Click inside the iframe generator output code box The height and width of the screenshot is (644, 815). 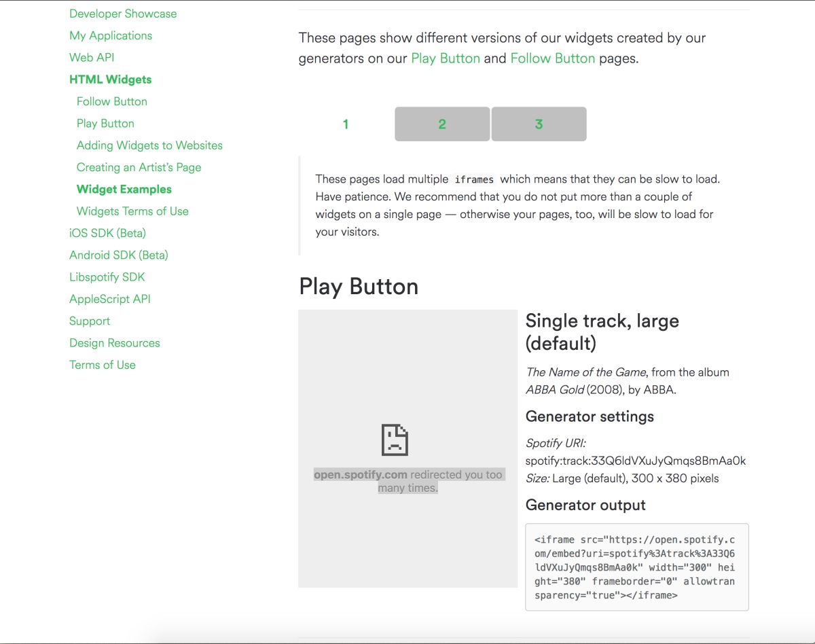pos(637,567)
